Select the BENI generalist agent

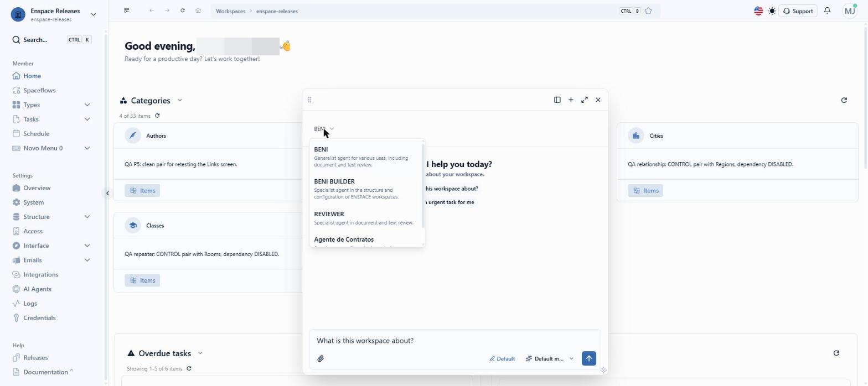click(365, 157)
